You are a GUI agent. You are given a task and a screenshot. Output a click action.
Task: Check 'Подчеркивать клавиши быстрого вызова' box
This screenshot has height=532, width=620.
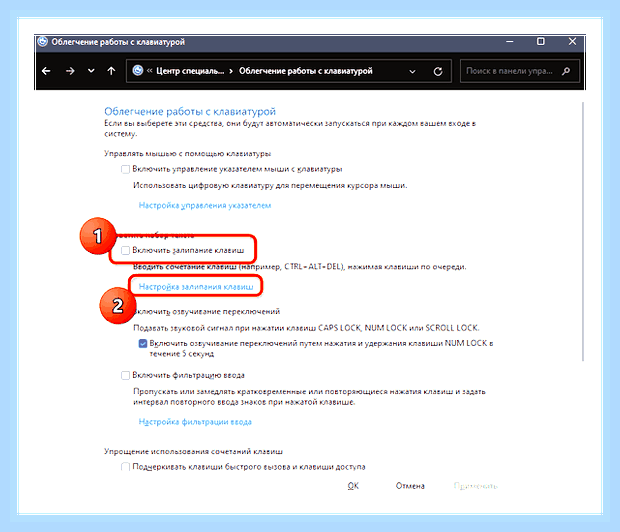(125, 467)
